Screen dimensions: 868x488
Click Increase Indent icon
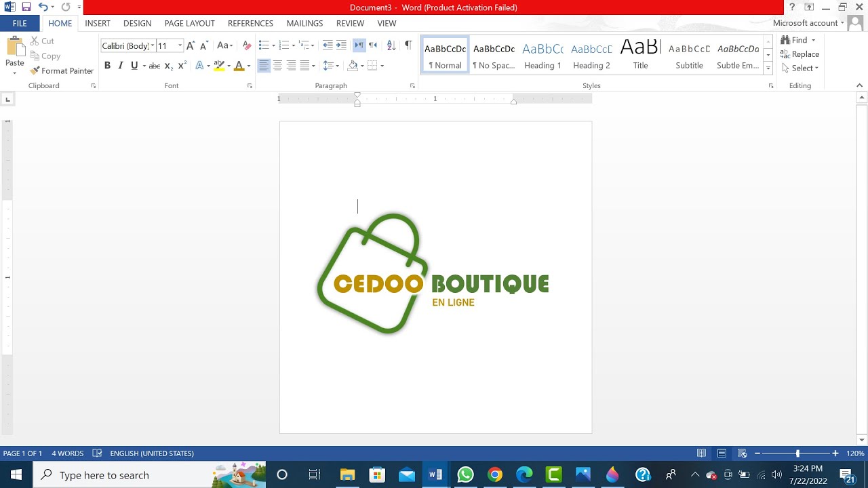tap(341, 45)
